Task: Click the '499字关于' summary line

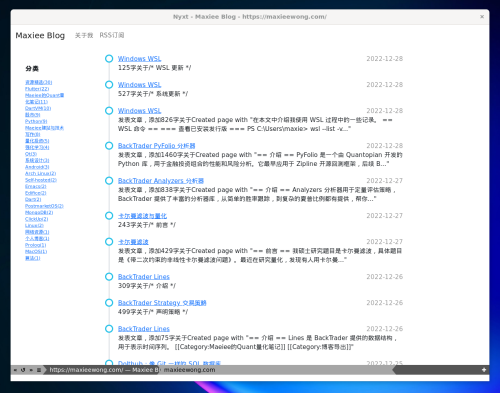Action: (153, 312)
